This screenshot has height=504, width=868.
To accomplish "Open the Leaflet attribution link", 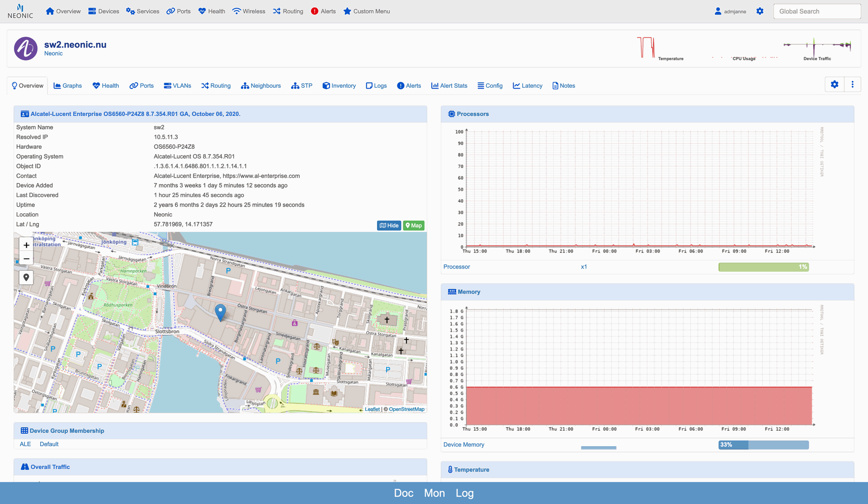I will click(372, 410).
